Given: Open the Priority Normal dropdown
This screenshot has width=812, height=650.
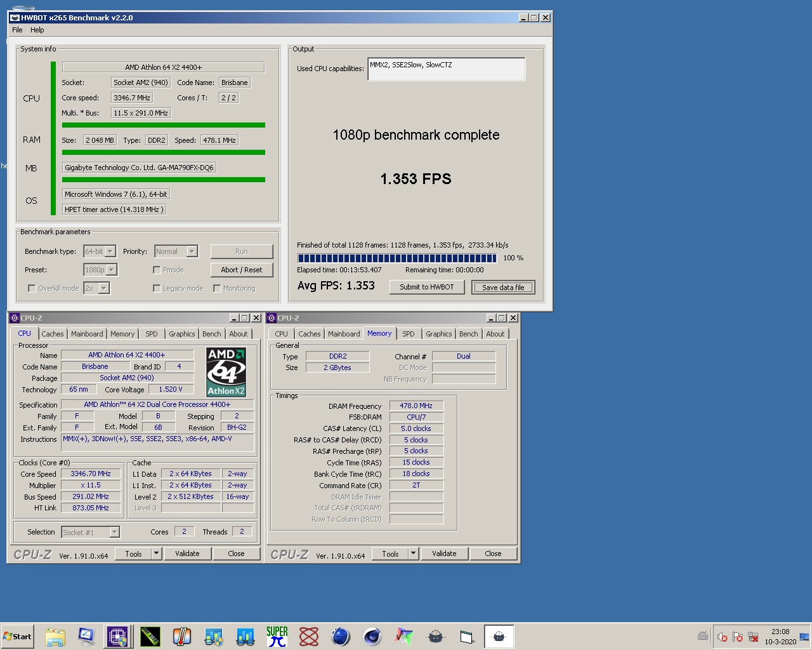Looking at the screenshot, I should (176, 251).
